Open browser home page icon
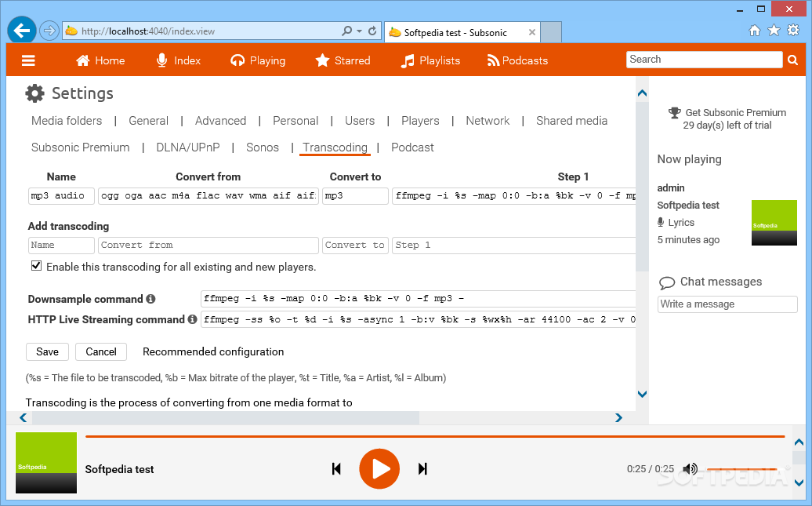Viewport: 812px width, 506px height. 755,31
